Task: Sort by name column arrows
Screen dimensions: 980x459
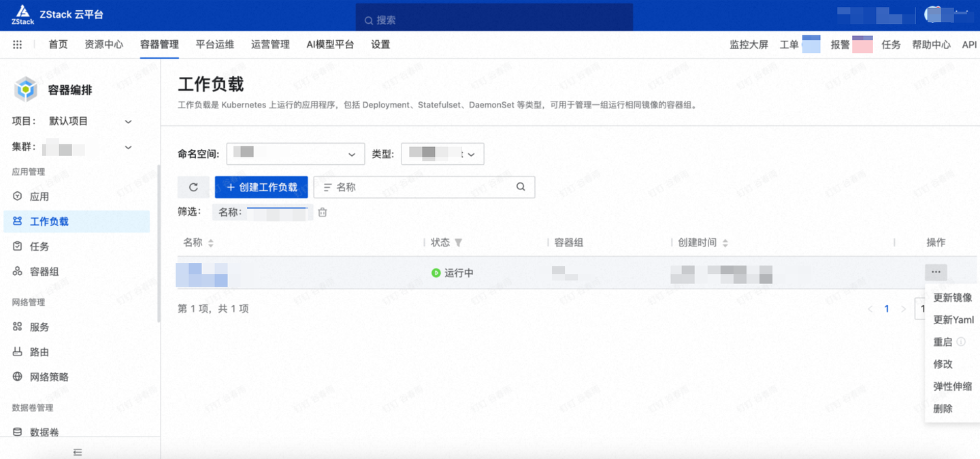Action: click(x=211, y=243)
